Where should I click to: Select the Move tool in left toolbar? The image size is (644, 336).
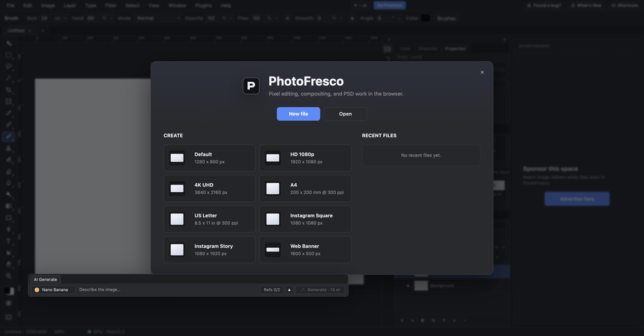pos(8,43)
